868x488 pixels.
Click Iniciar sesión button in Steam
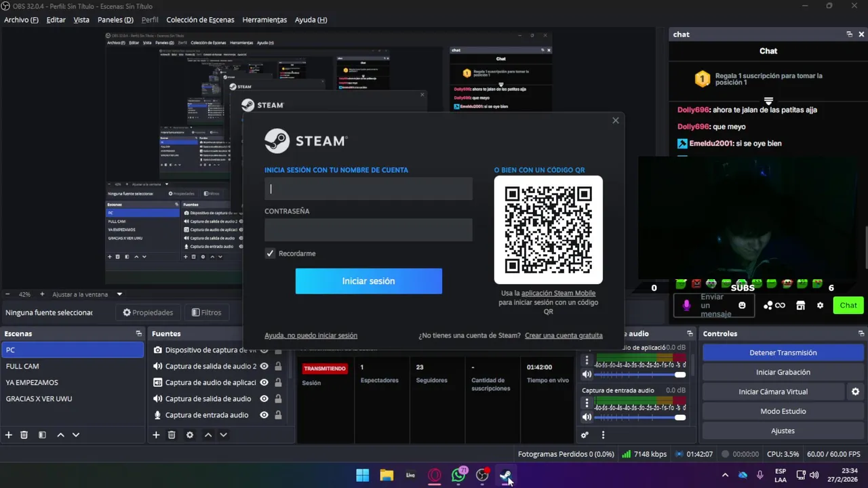[368, 281]
